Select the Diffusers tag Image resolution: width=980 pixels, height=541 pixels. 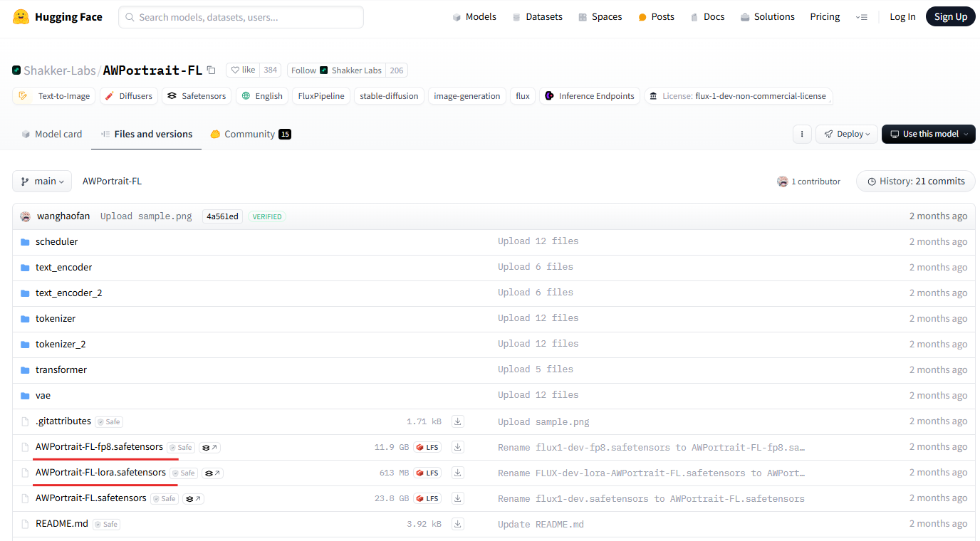(128, 96)
